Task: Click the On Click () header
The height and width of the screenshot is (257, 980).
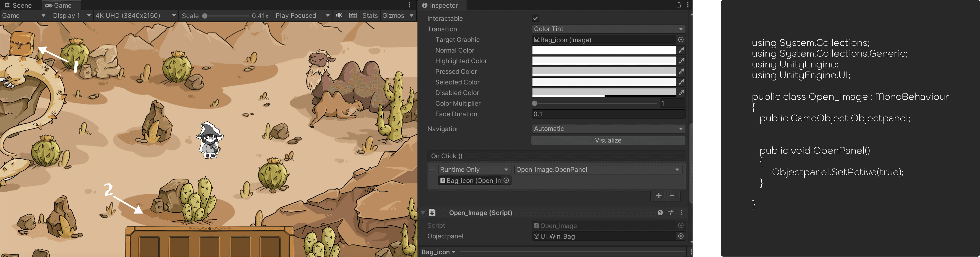Action: pos(557,156)
